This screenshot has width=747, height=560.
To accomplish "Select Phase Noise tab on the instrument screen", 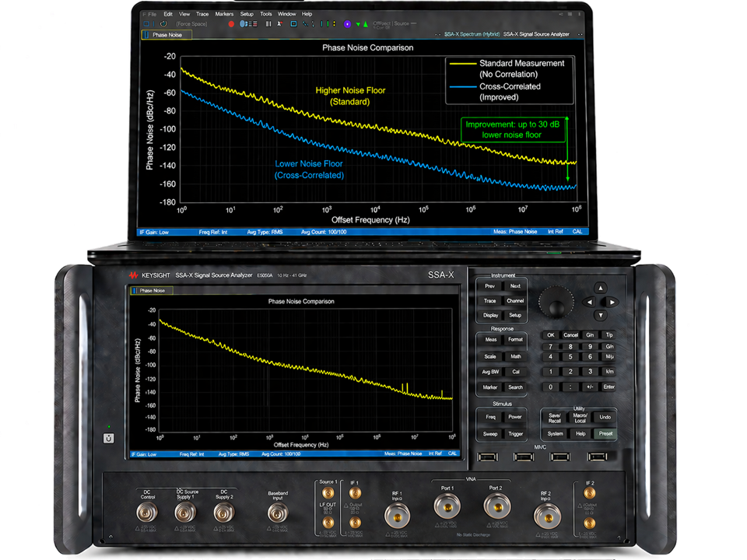I will 152,290.
